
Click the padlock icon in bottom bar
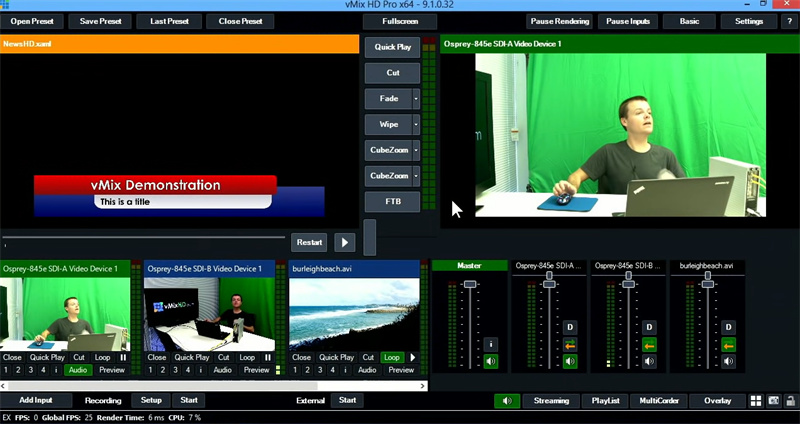click(x=791, y=401)
